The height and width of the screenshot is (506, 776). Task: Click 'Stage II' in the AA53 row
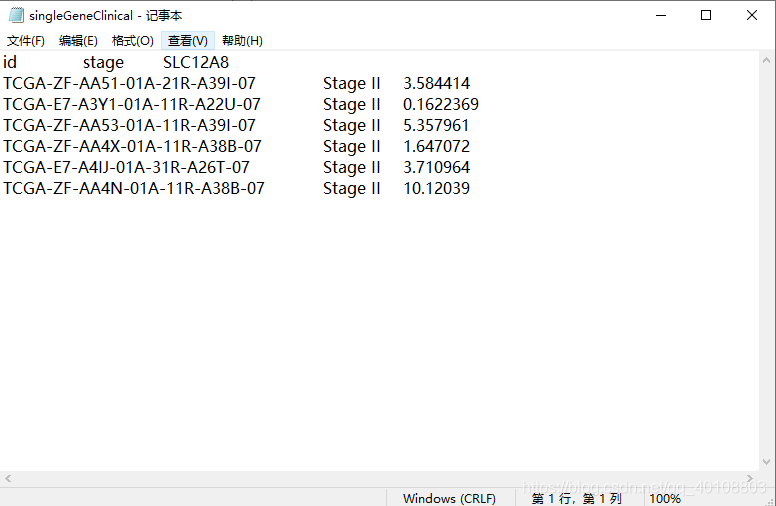[x=351, y=126]
